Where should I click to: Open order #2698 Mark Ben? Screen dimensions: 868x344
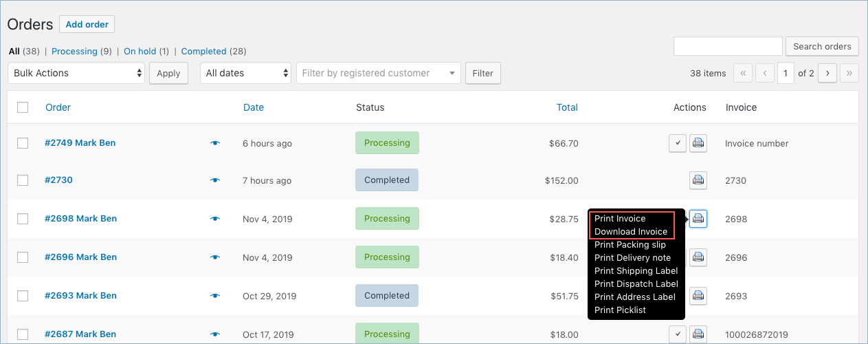click(81, 219)
